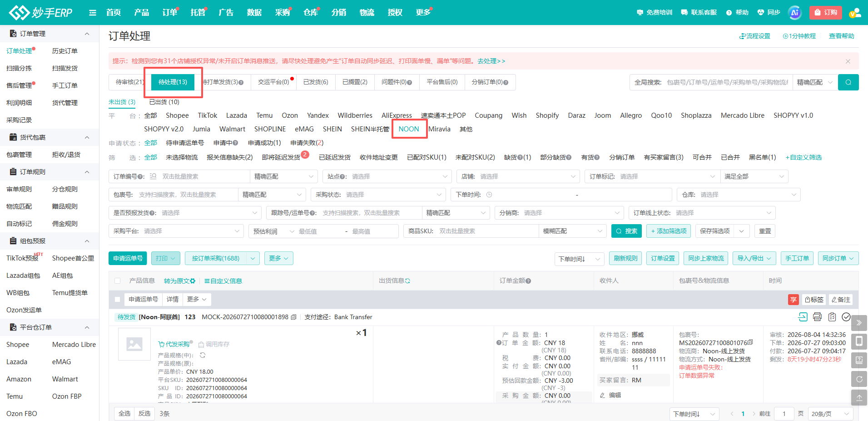Open the 打印 dropdown button
The width and height of the screenshot is (868, 421).
165,258
